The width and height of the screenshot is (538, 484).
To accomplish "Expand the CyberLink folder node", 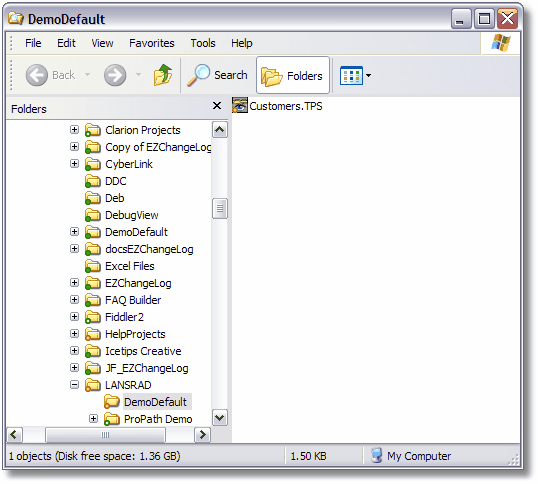I will pyautogui.click(x=74, y=164).
